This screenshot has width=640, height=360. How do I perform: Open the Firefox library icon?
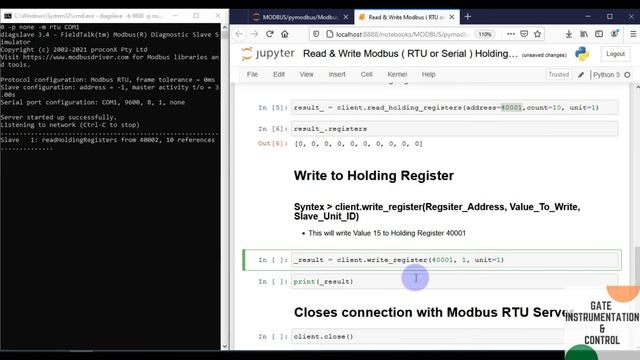[x=584, y=34]
